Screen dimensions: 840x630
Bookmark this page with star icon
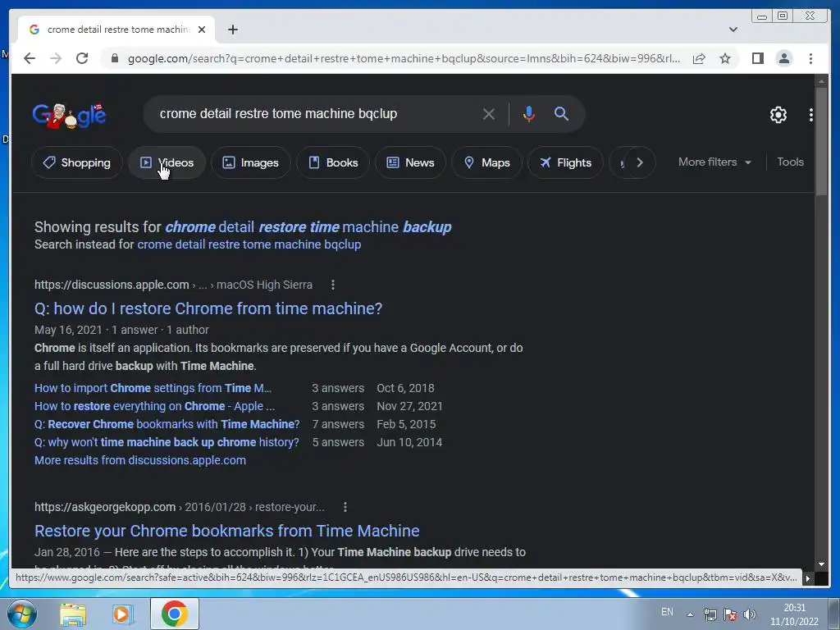coord(725,58)
